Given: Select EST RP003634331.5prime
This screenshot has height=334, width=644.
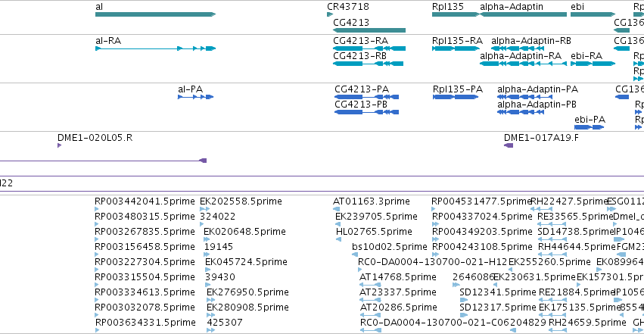Looking at the screenshot, I should pos(145,323).
